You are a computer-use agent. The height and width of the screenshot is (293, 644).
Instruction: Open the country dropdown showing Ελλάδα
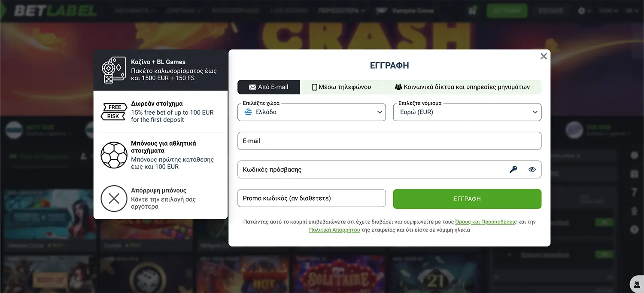[312, 112]
